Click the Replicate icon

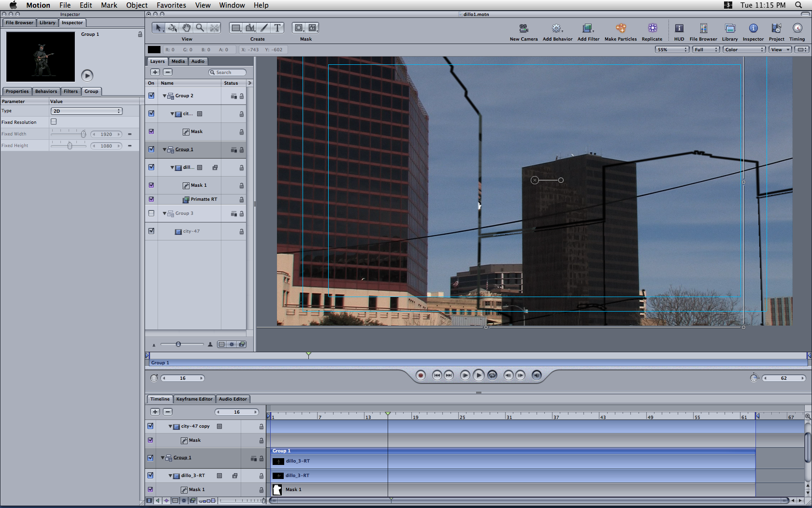click(x=652, y=29)
